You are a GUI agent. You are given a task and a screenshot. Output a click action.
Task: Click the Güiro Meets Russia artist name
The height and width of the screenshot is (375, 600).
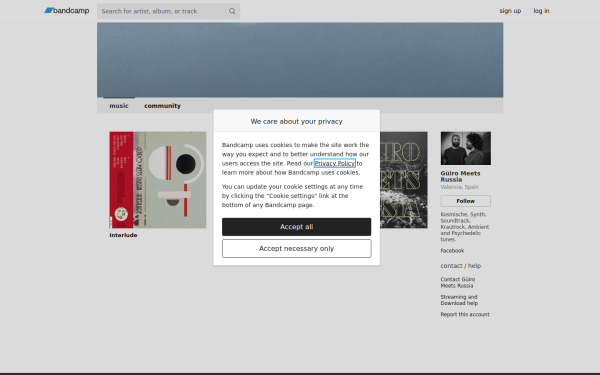coord(460,176)
